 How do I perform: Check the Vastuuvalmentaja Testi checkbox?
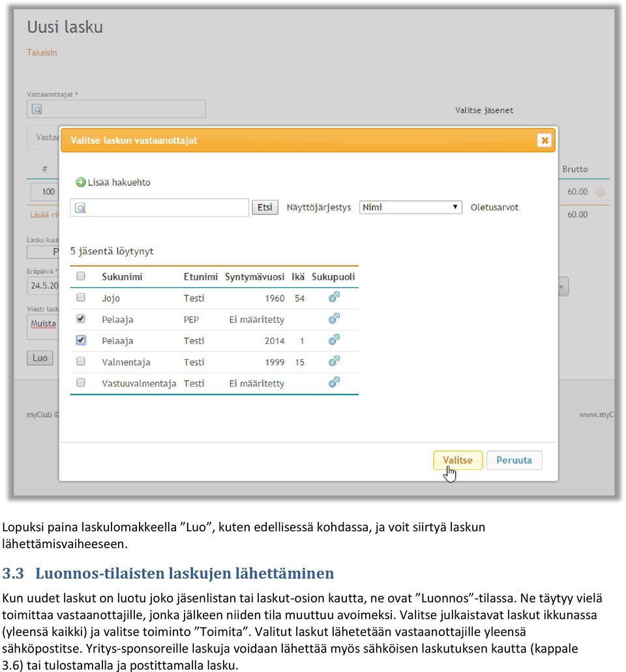81,383
